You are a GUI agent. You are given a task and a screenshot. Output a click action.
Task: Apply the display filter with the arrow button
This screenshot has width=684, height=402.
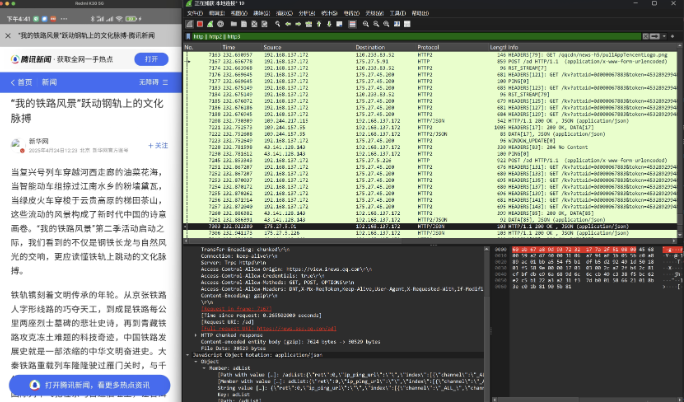point(655,37)
